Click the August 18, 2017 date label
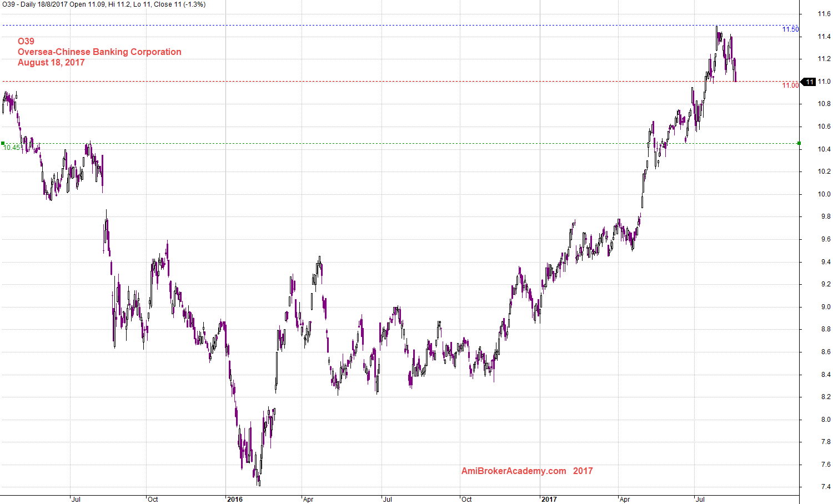Image resolution: width=833 pixels, height=504 pixels. coord(51,62)
